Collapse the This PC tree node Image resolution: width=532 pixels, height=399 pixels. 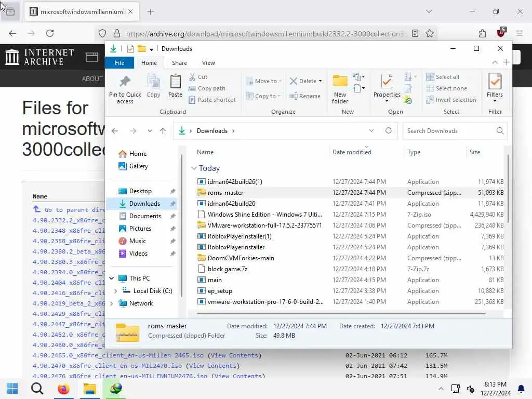click(112, 278)
